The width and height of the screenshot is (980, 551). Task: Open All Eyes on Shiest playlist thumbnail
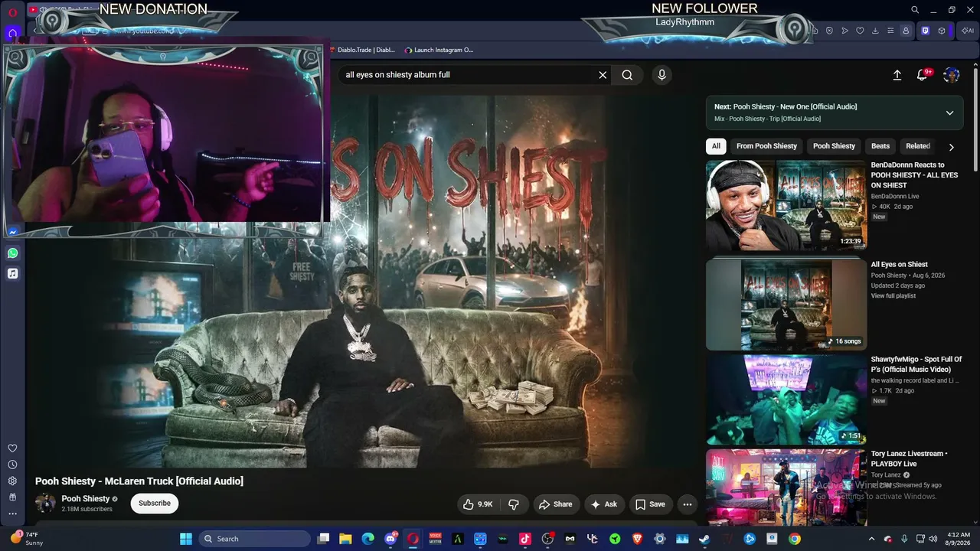[786, 305]
